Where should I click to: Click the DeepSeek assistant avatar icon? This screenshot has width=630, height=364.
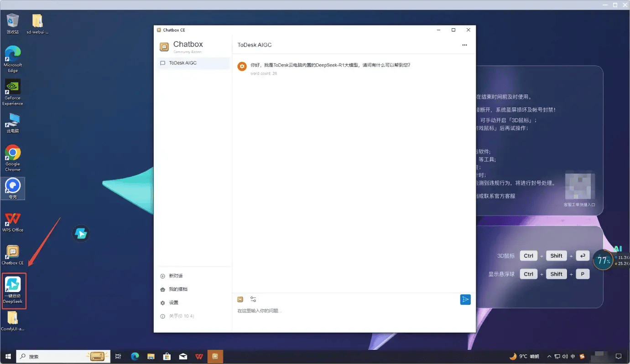pos(242,67)
